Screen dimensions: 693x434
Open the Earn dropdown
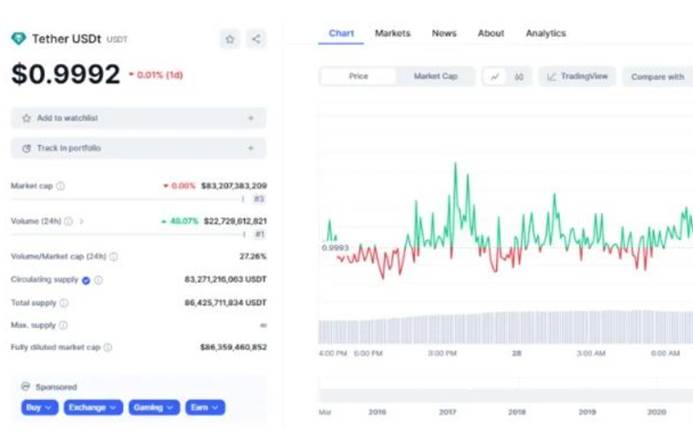click(x=205, y=407)
